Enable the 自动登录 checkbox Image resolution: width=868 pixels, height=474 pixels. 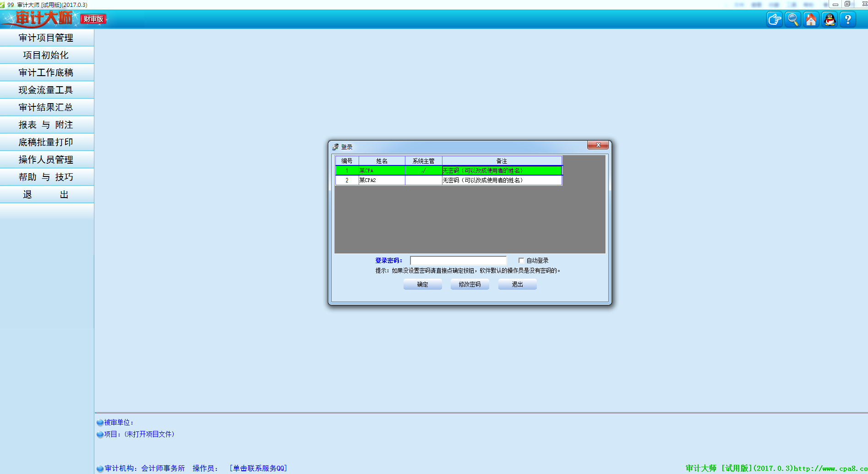[521, 260]
